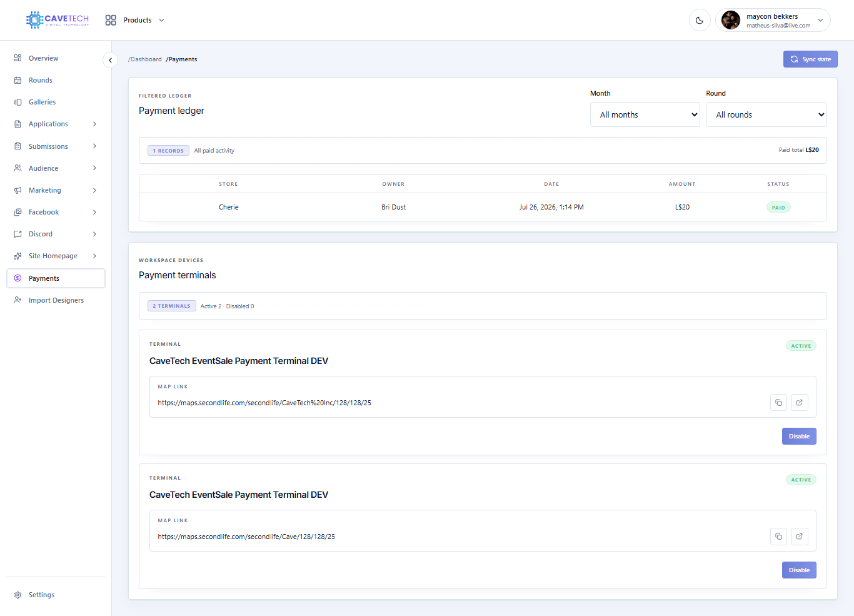Disable the second payment terminal
Screen dimensions: 854x616
[x=799, y=570]
